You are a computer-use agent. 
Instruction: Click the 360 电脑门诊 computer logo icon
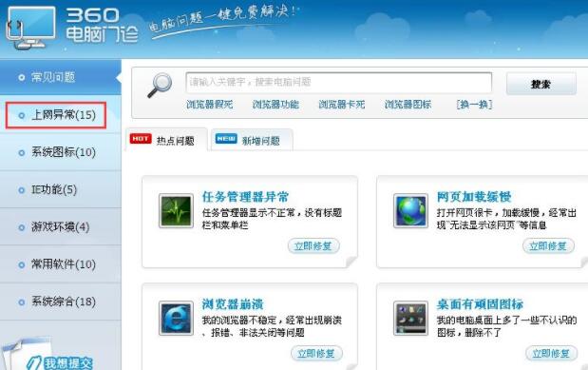[31, 27]
